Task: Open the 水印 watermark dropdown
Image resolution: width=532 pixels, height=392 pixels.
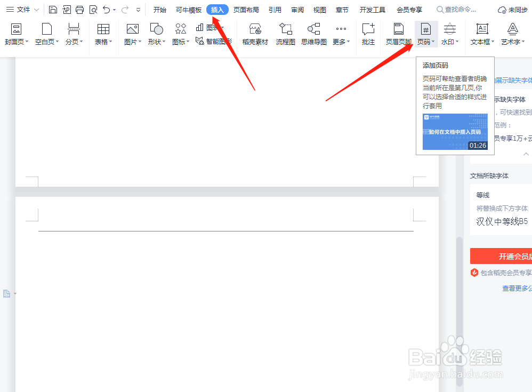Action: (x=450, y=34)
